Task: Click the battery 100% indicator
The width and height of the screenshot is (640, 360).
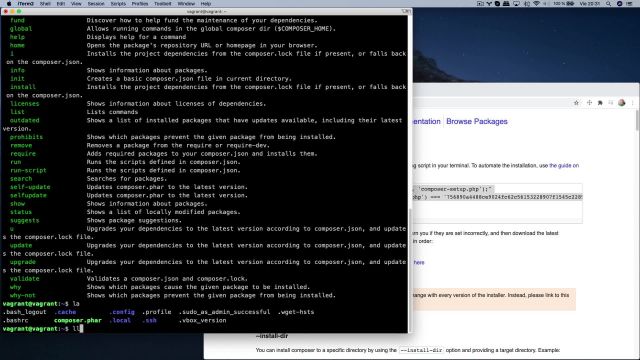Action: click(x=564, y=4)
